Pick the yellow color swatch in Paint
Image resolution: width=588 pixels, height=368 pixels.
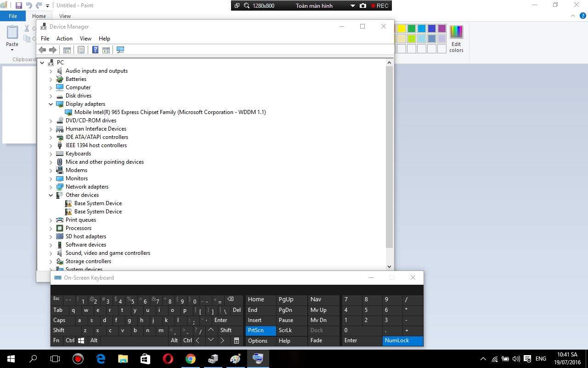401,29
